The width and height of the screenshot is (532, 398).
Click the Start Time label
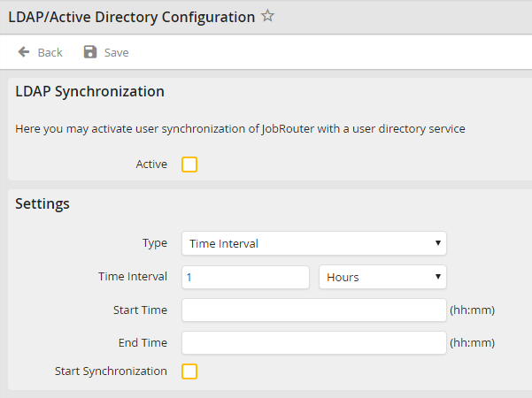coord(140,310)
